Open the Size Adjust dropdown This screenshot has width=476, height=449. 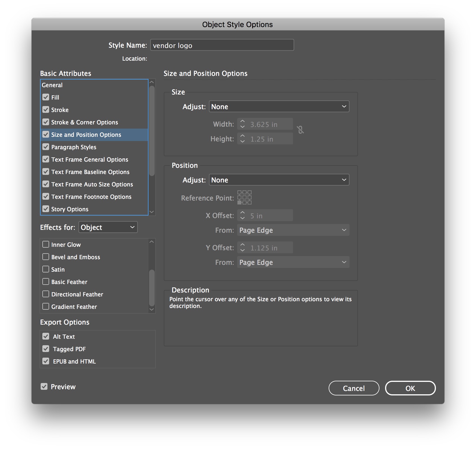[x=279, y=107]
